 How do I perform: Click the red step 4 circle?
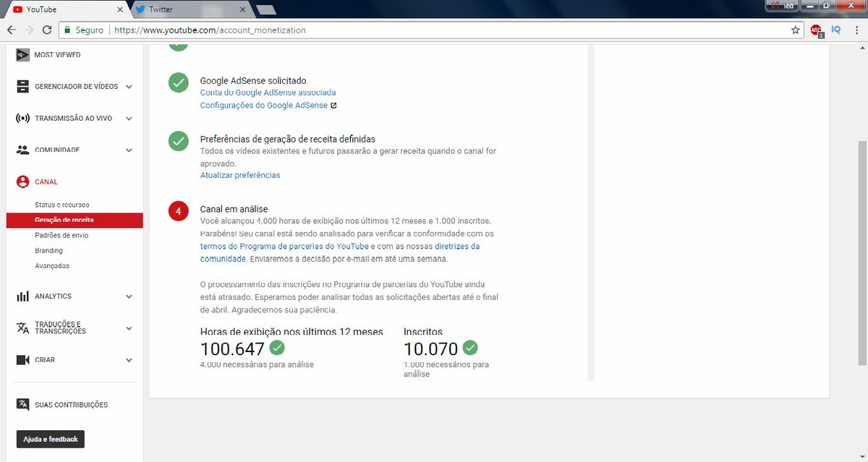pos(179,211)
